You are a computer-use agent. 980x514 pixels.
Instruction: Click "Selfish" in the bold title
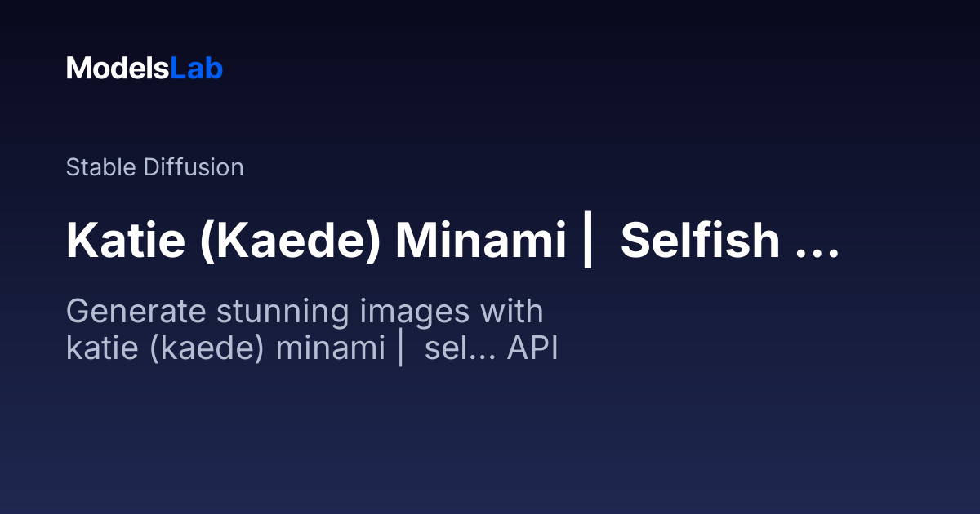coord(700,241)
